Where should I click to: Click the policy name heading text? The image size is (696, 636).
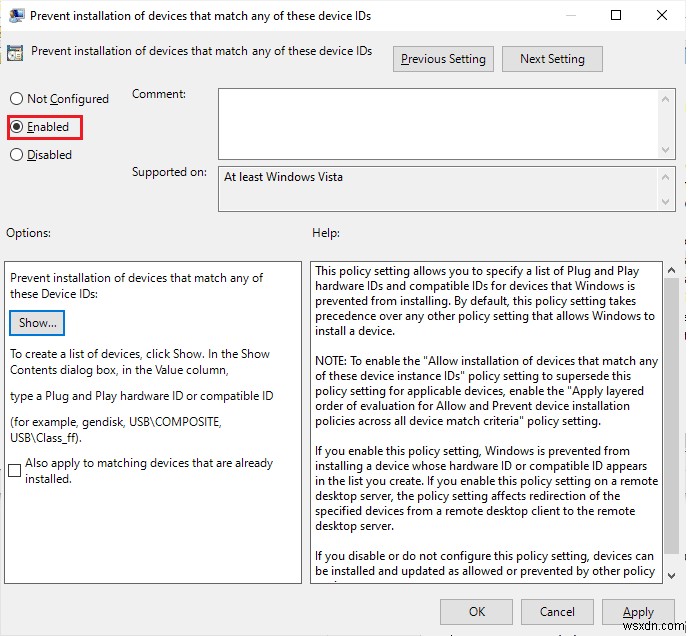pyautogui.click(x=202, y=51)
